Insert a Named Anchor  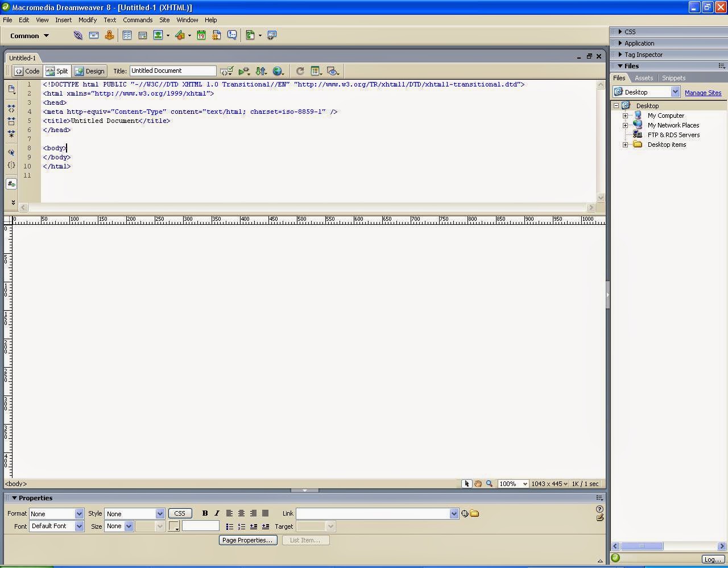pyautogui.click(x=109, y=35)
